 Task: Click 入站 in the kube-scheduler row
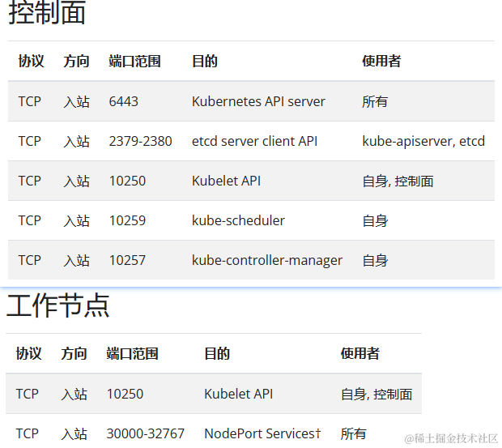76,220
